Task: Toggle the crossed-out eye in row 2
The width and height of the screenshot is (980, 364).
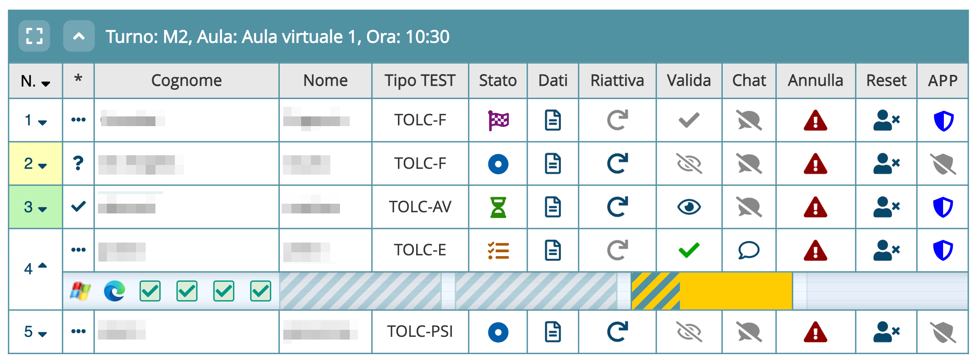Action: [x=689, y=164]
